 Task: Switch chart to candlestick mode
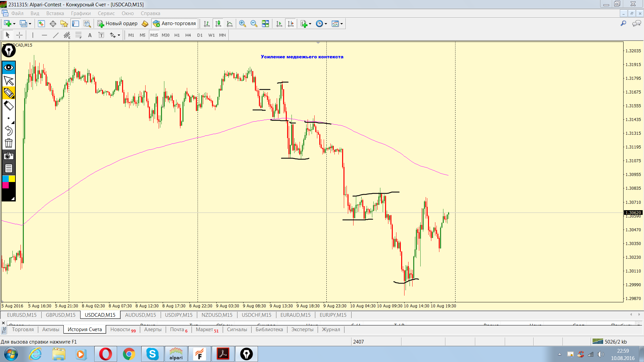[218, 23]
